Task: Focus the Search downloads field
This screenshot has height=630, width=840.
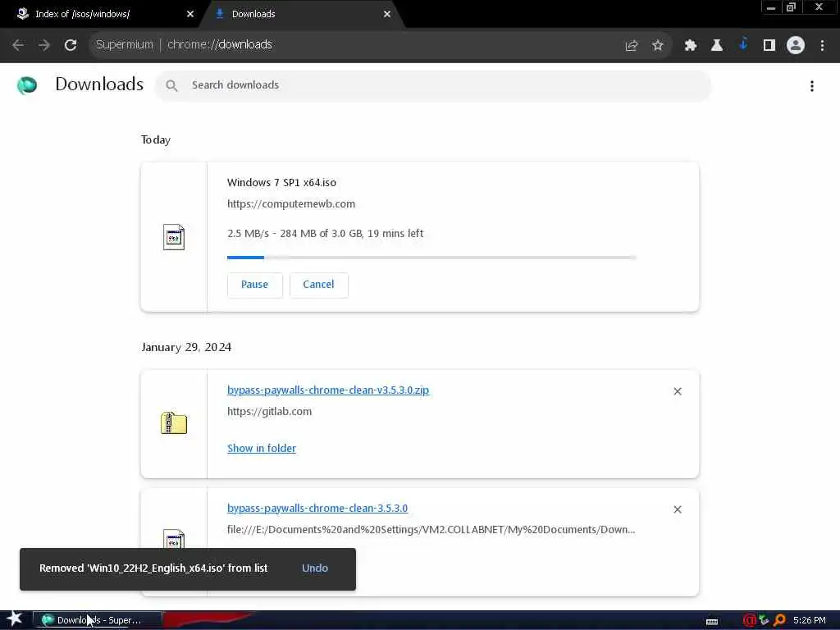Action: click(433, 85)
